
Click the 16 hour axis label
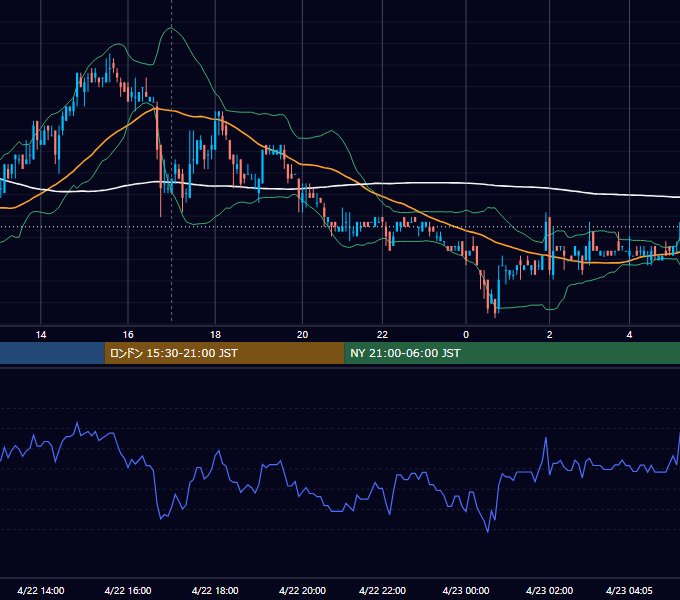point(128,335)
